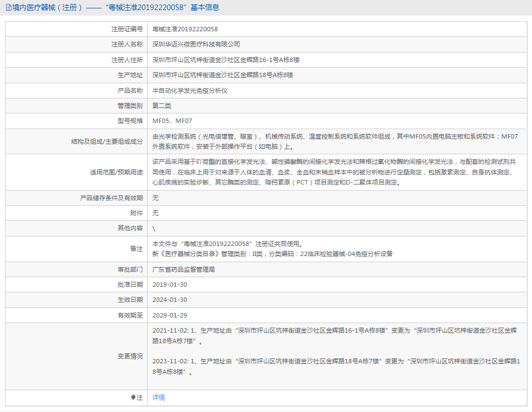Screen dimensions: 532x412
Task: Select the 无 value for 产品储存条件及有效期
Action: [156, 198]
